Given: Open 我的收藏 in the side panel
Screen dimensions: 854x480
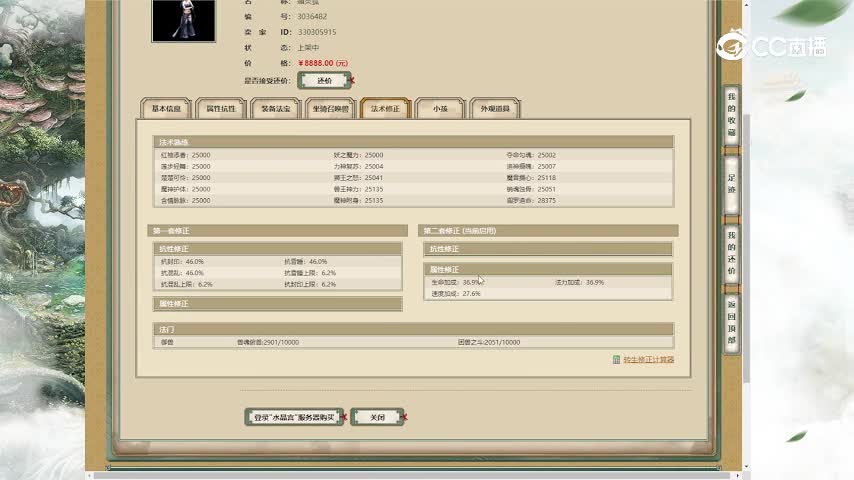Looking at the screenshot, I should coord(732,114).
